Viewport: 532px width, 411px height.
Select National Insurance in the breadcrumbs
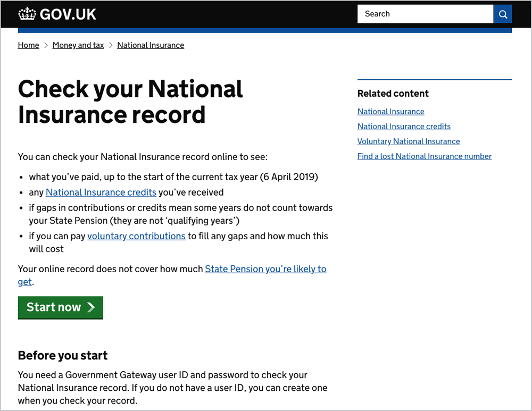(151, 45)
